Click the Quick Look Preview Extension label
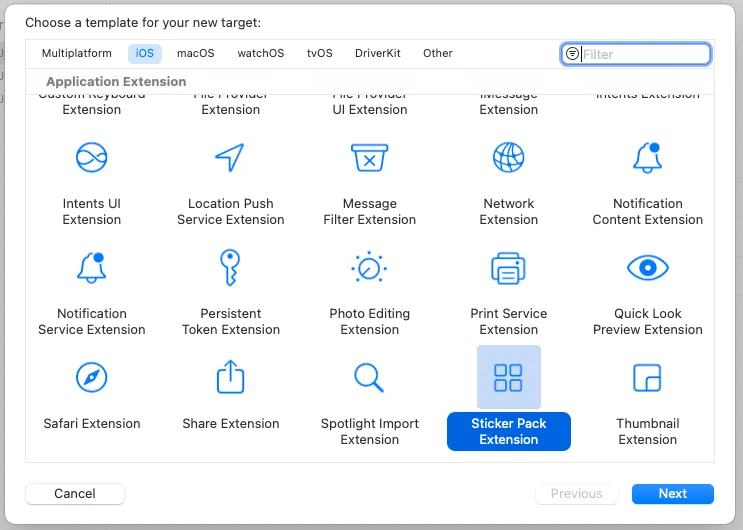 click(648, 321)
